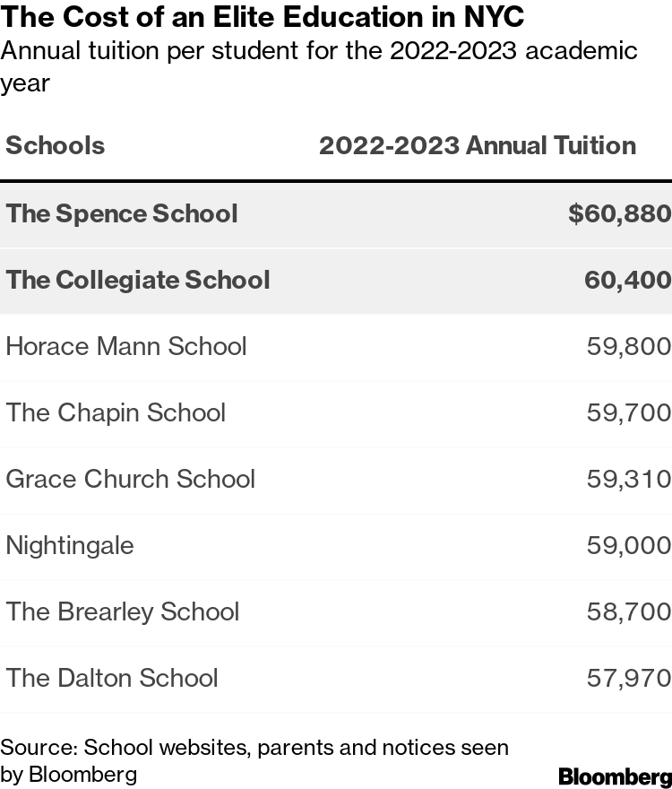Click the 60,400 tuition value
The height and width of the screenshot is (789, 672).
click(627, 280)
